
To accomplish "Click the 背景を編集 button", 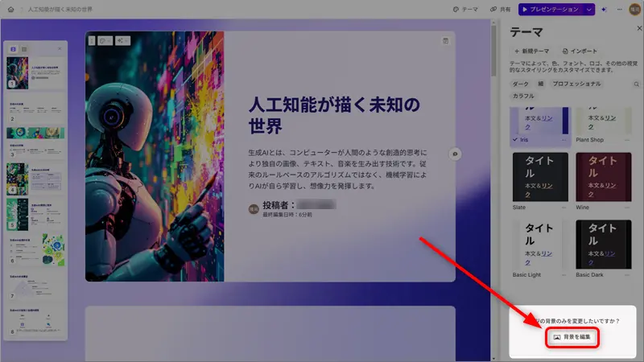I will [x=572, y=339].
